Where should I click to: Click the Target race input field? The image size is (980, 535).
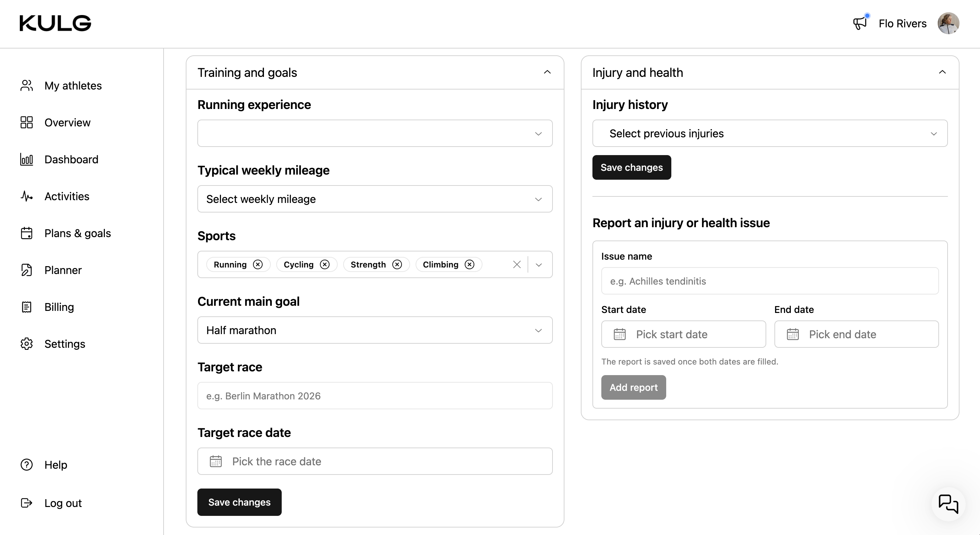pyautogui.click(x=375, y=396)
